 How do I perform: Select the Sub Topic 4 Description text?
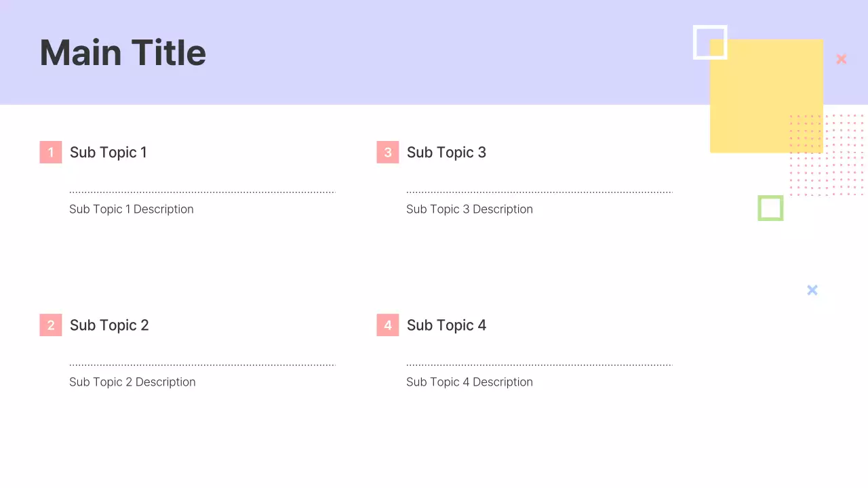coord(469,382)
